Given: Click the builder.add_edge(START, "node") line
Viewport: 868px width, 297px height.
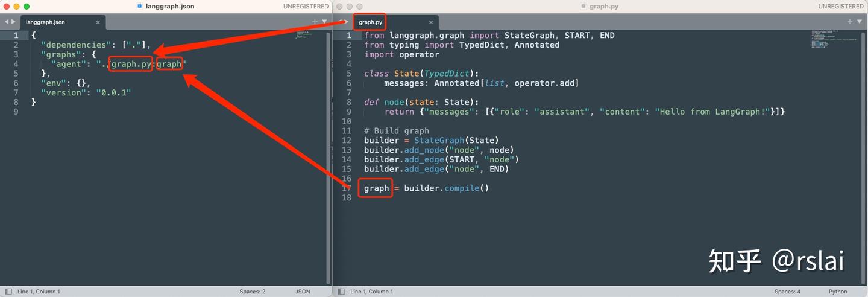Looking at the screenshot, I should click(x=441, y=159).
